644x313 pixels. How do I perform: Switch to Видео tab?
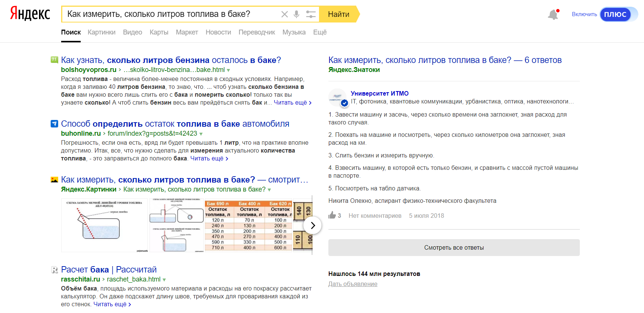pyautogui.click(x=132, y=32)
